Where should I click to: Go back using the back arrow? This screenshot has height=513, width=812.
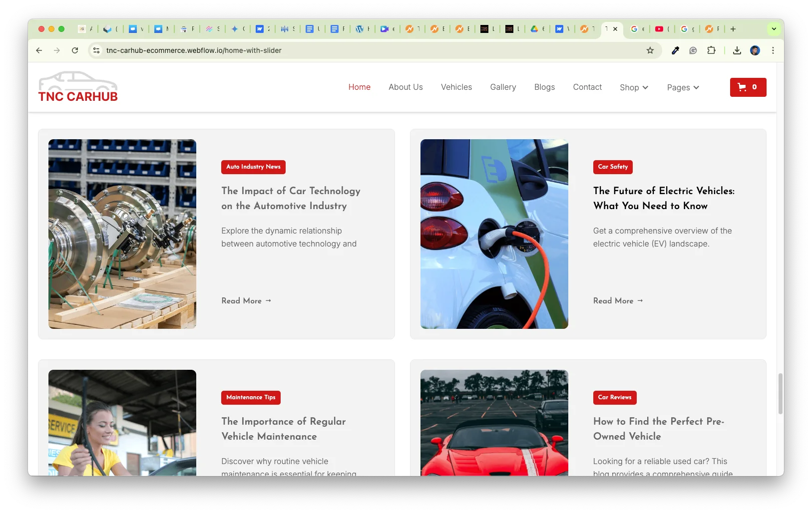tap(39, 50)
